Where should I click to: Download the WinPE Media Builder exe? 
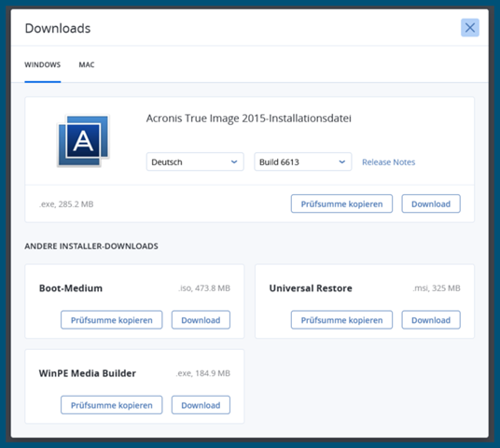coord(201,405)
